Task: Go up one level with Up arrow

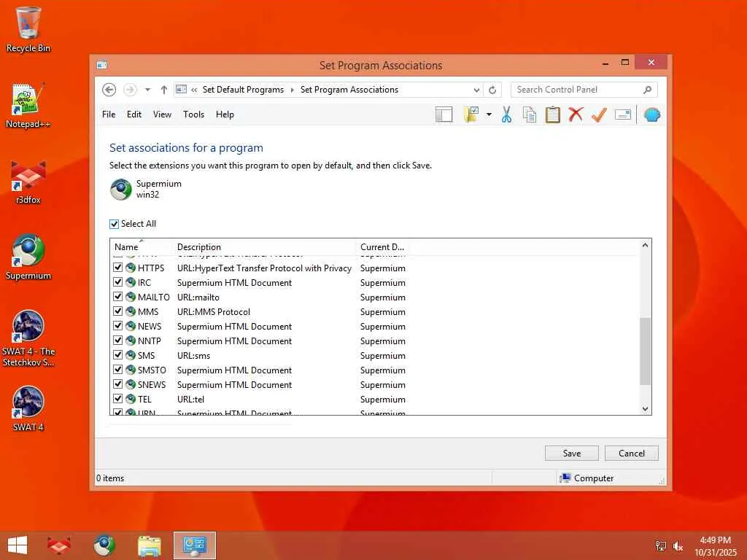Action: (164, 90)
